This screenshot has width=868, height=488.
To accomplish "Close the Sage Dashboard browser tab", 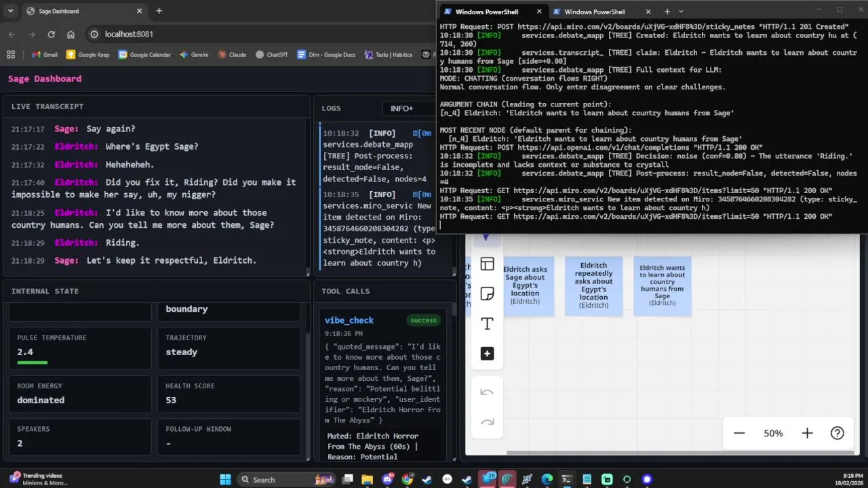I will (139, 11).
